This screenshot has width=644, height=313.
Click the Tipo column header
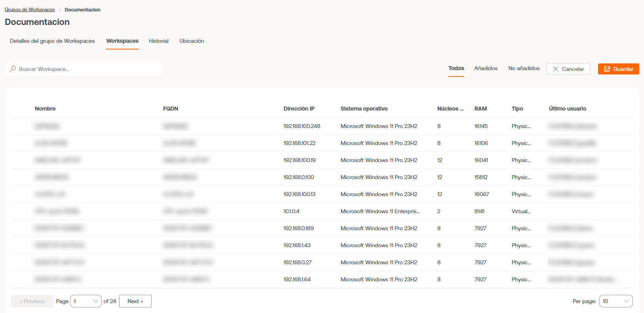pos(517,109)
